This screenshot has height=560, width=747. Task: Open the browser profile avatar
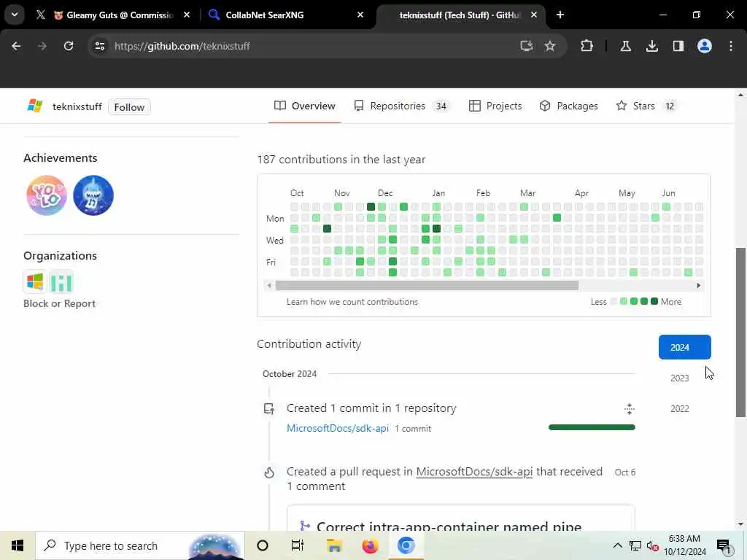(705, 46)
